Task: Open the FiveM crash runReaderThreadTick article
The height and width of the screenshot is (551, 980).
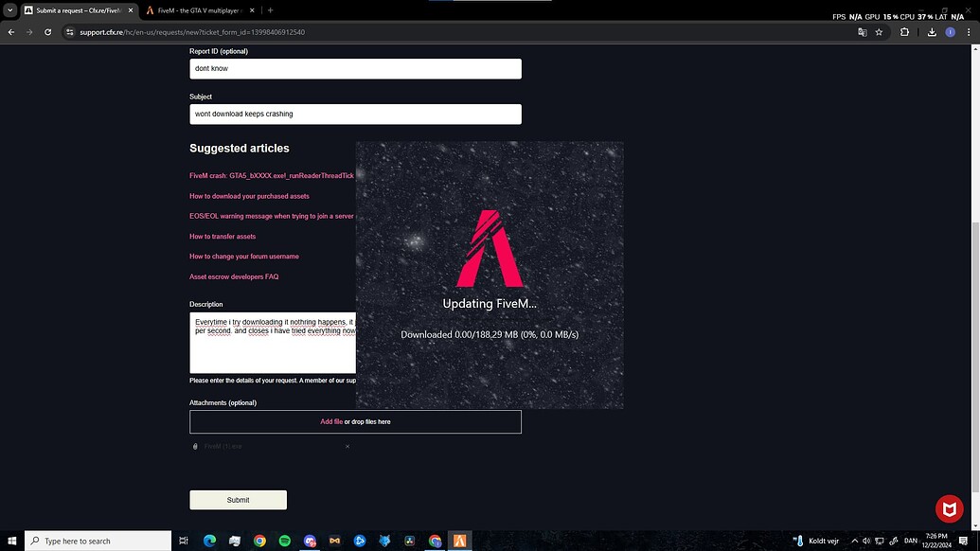Action: pyautogui.click(x=272, y=175)
